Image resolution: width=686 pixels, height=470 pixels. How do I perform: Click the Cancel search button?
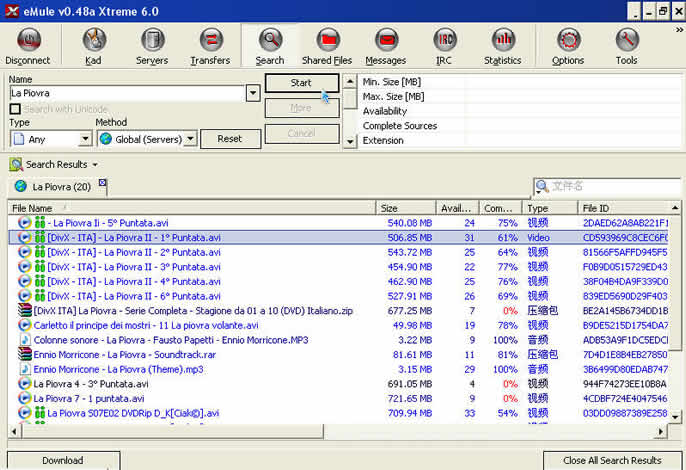pyautogui.click(x=301, y=133)
